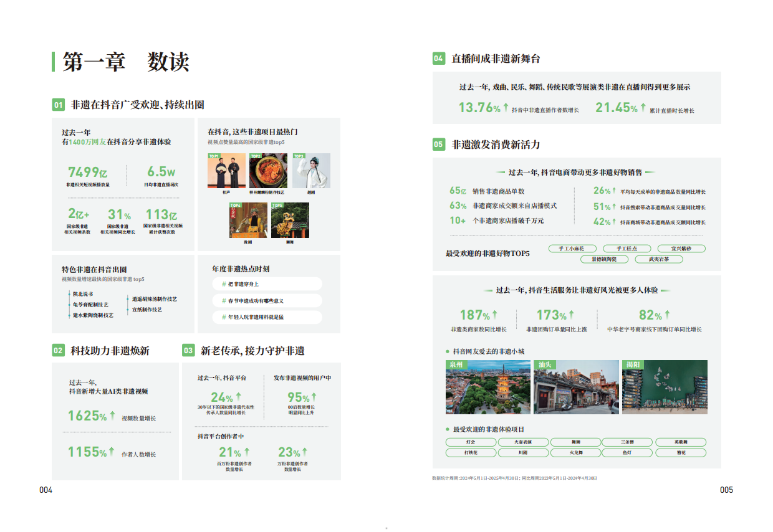
Task: Click the 65亿 sales figure
Action: [x=458, y=191]
